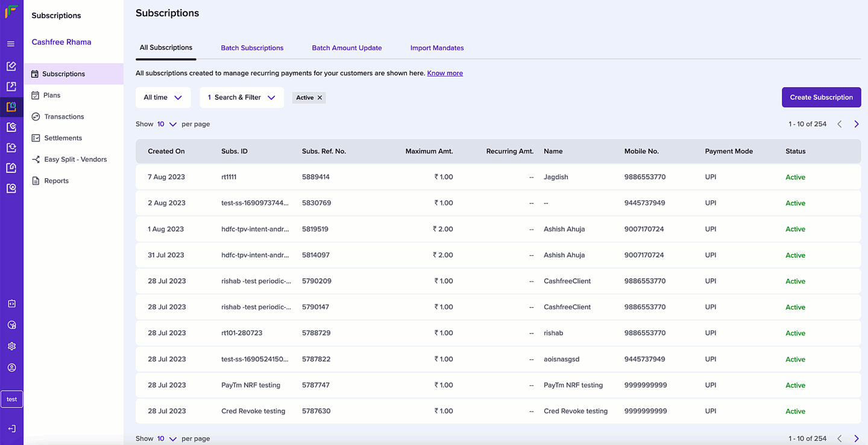Viewport: 868px width, 445px height.
Task: Remove the Active filter chip
Action: (x=320, y=98)
